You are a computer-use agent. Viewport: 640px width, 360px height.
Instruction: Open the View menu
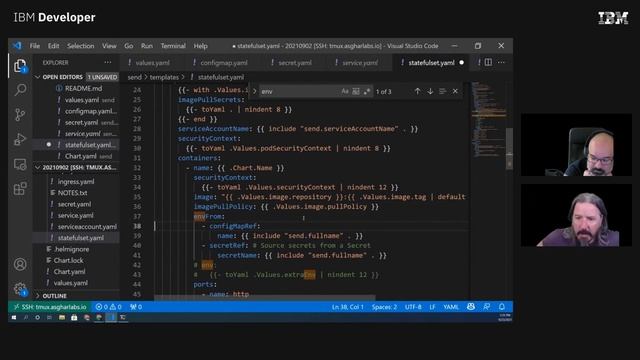coord(109,46)
